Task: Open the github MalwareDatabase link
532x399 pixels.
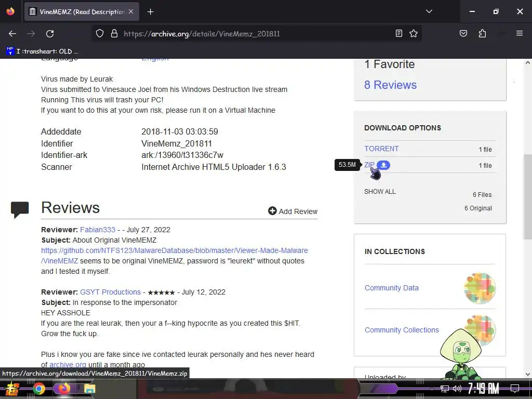Action: click(x=175, y=256)
